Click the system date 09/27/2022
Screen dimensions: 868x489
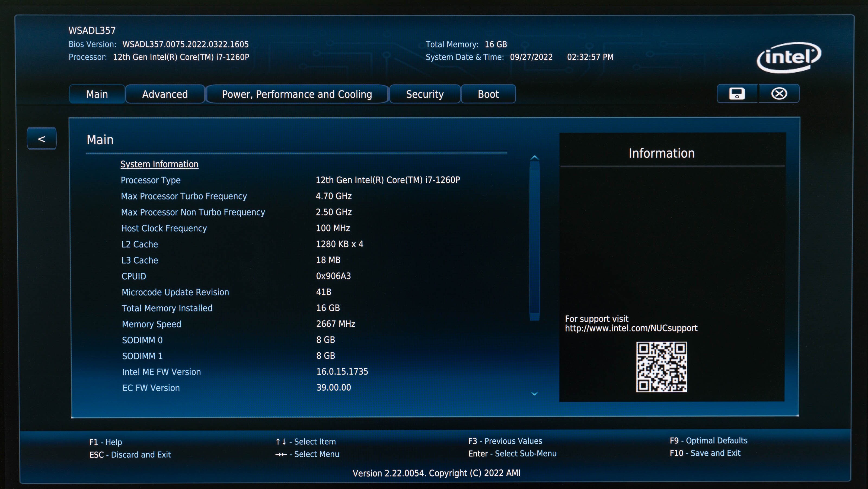click(x=531, y=57)
